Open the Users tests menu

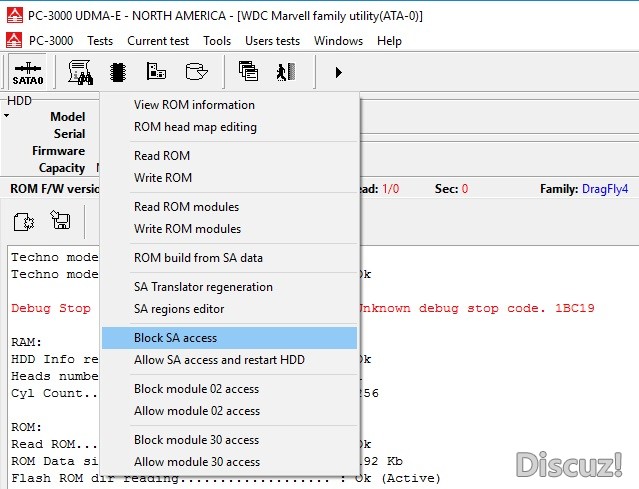click(272, 41)
